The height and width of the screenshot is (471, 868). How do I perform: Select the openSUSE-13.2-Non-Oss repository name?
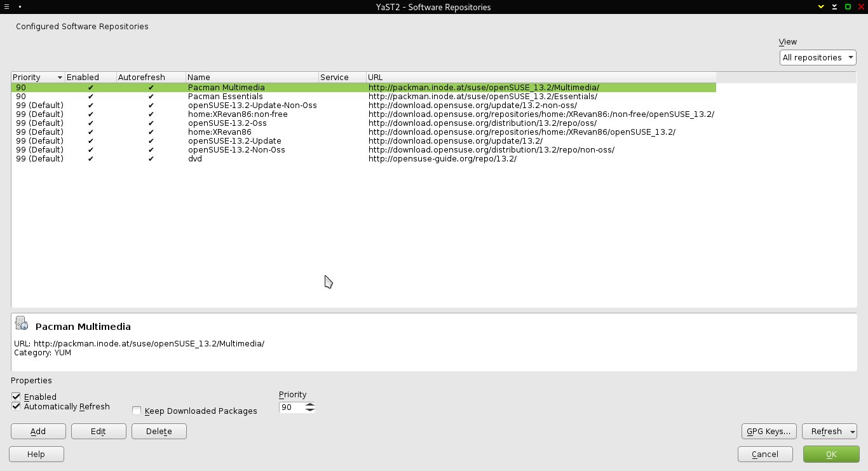[236, 149]
